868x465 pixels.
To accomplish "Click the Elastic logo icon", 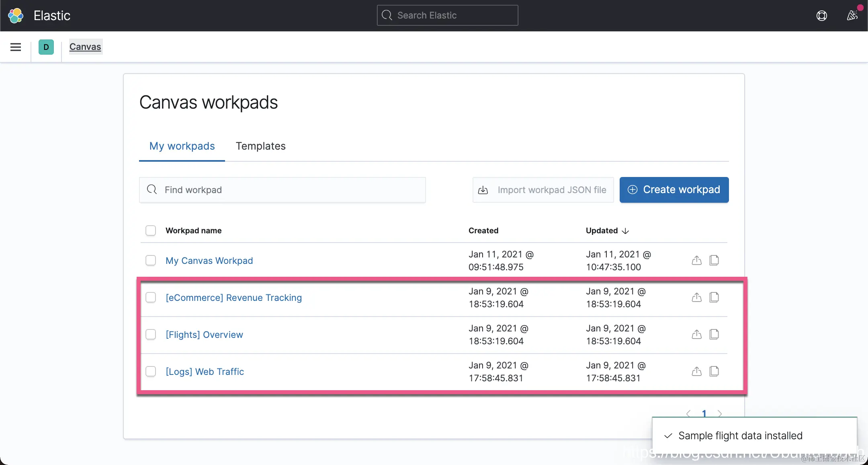I will (16, 16).
